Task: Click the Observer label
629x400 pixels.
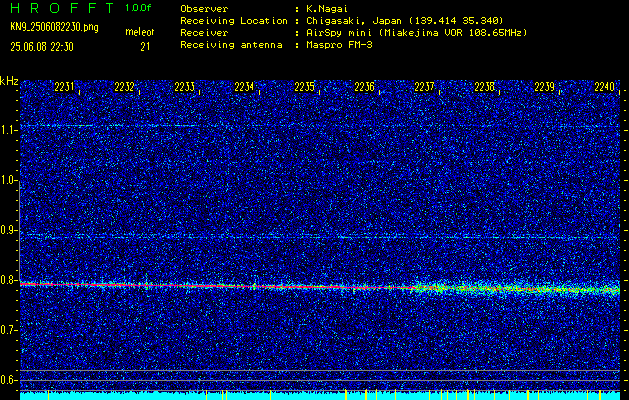Action: 204,9
